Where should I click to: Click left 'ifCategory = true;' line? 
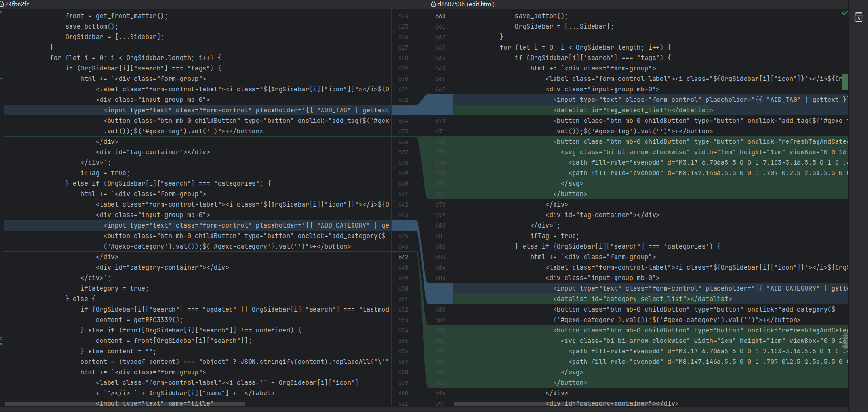tap(114, 289)
